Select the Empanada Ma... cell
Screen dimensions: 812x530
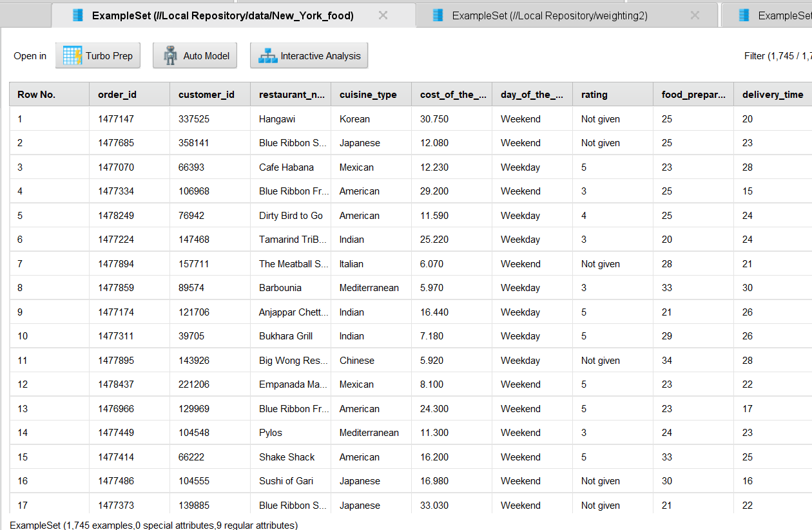291,384
